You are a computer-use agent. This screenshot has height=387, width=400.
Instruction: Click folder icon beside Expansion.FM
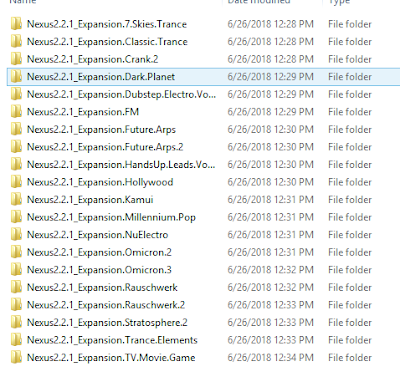[x=16, y=112]
